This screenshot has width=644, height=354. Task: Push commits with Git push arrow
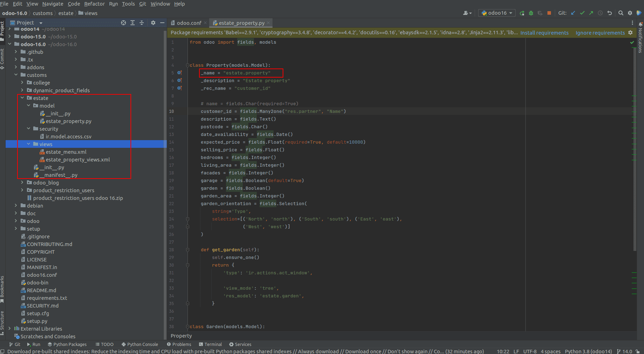(591, 13)
